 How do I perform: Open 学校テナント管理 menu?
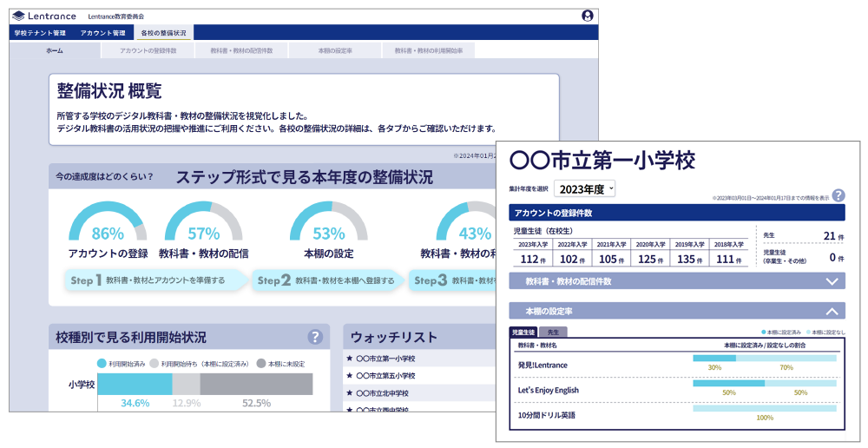(40, 33)
